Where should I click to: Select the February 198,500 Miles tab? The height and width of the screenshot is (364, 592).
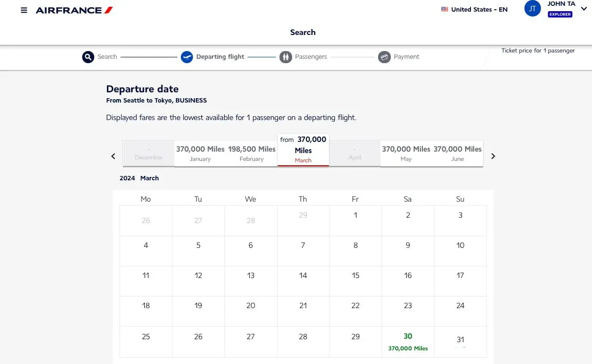click(x=252, y=154)
